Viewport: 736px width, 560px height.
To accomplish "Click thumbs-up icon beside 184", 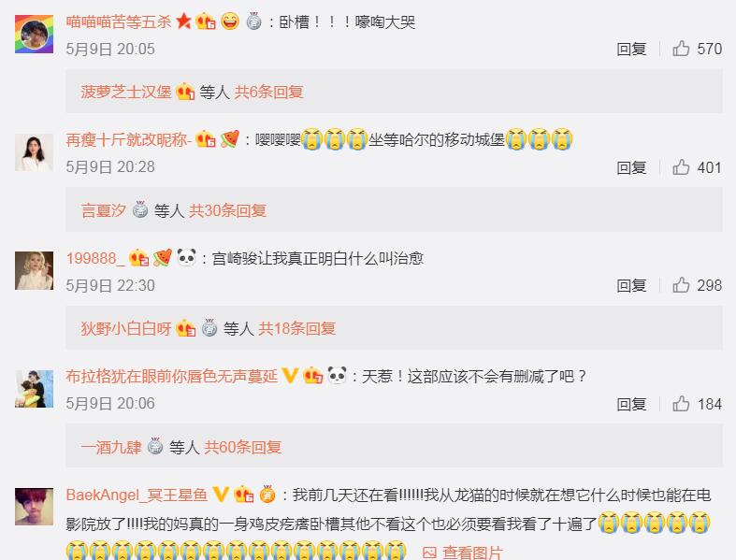I will 681,404.
